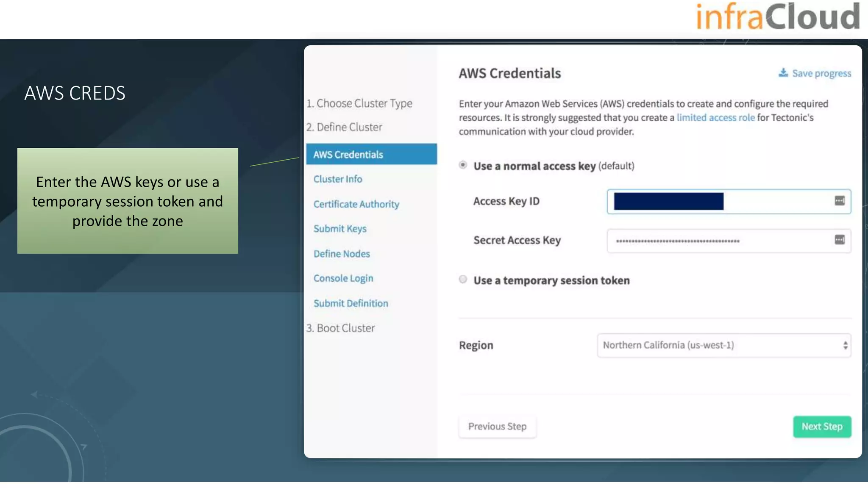Click the Previous Step button
This screenshot has height=488, width=868.
(497, 427)
